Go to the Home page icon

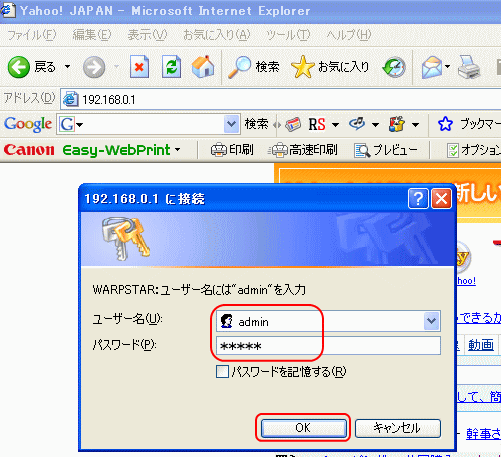point(203,67)
